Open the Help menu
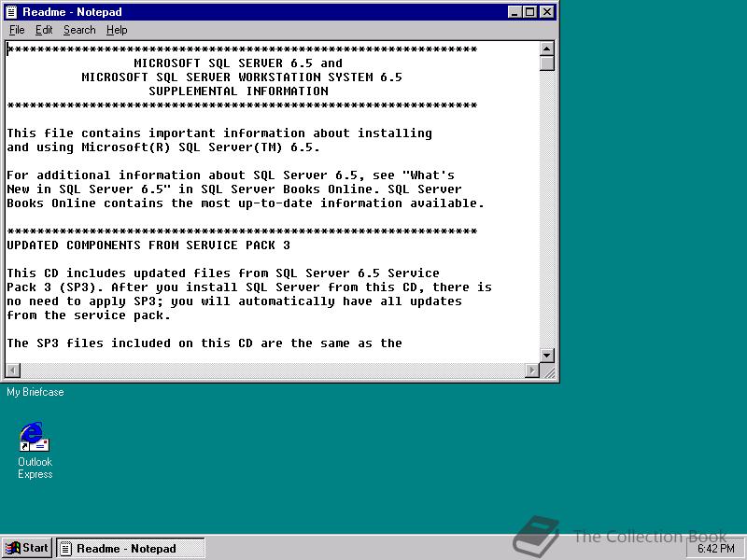This screenshot has height=560, width=747. tap(117, 30)
